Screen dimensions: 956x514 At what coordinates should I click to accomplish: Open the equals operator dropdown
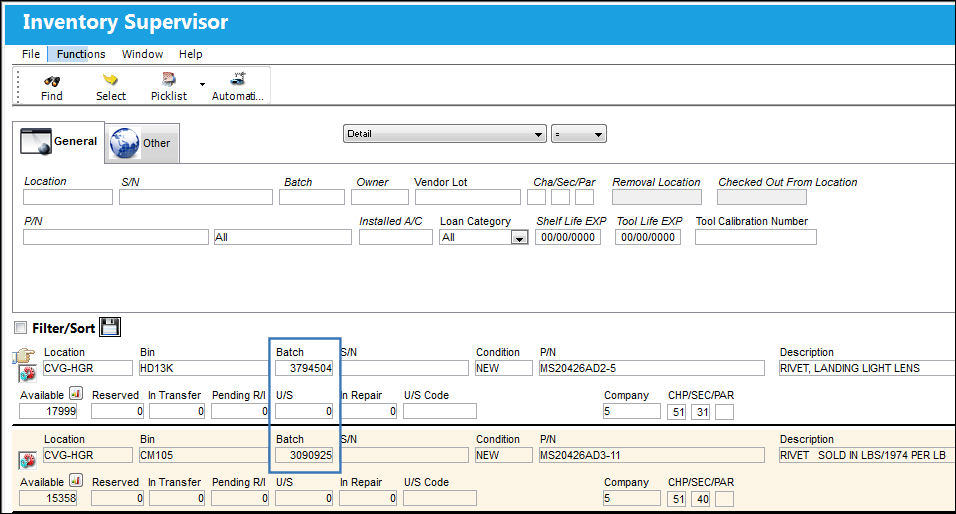(x=579, y=134)
